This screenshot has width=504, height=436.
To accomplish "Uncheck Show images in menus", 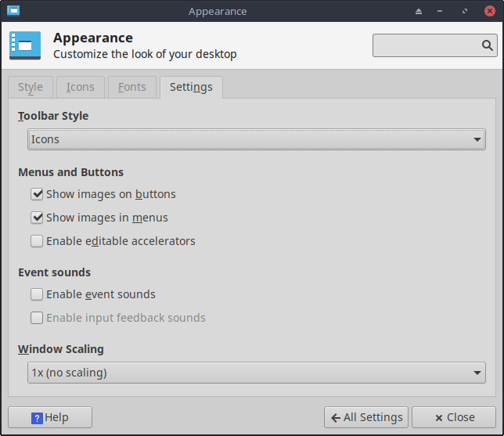I will coord(37,218).
